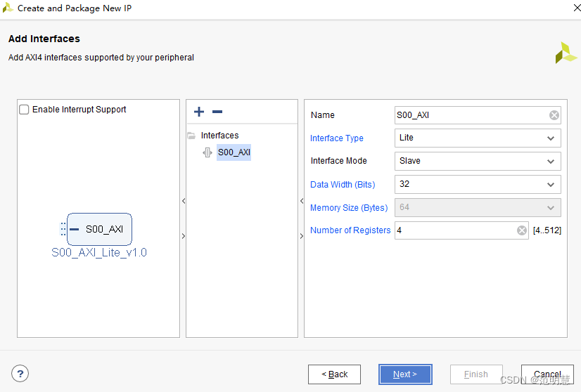Click the S00_AXI interface bus icon
The image size is (581, 392).
tap(207, 152)
